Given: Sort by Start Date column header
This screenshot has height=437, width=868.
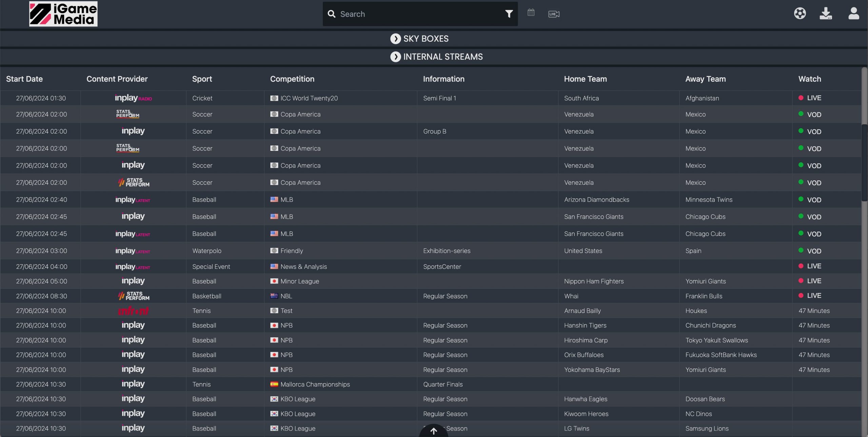Looking at the screenshot, I should [24, 79].
